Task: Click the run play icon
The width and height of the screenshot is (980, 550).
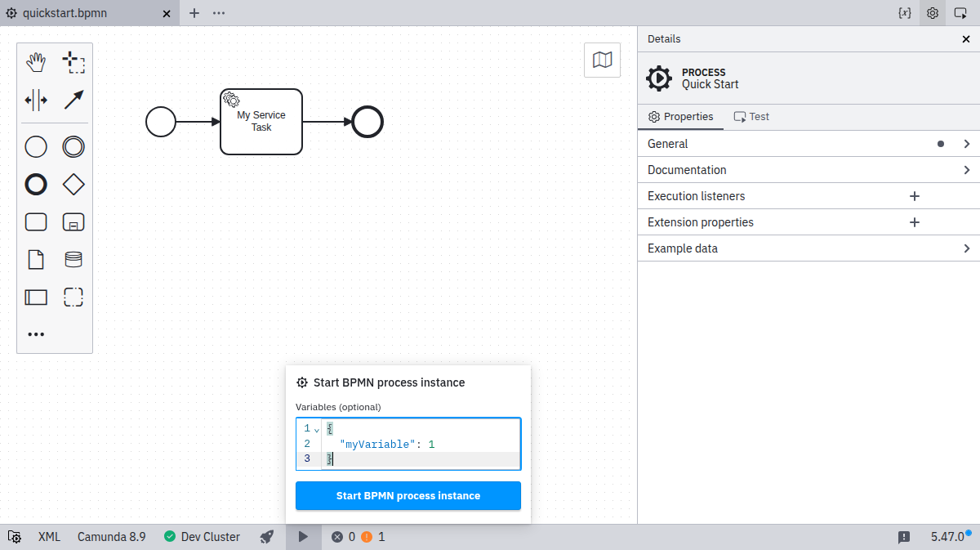Action: coord(303,537)
